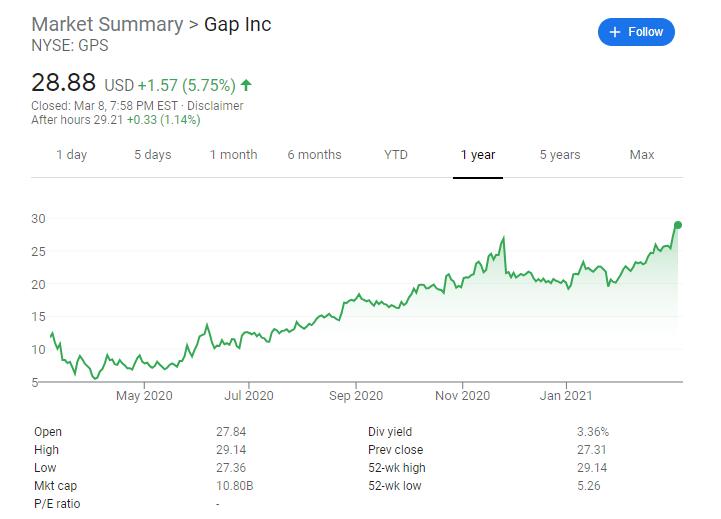
Task: Show the 1 month chart
Action: tap(233, 155)
